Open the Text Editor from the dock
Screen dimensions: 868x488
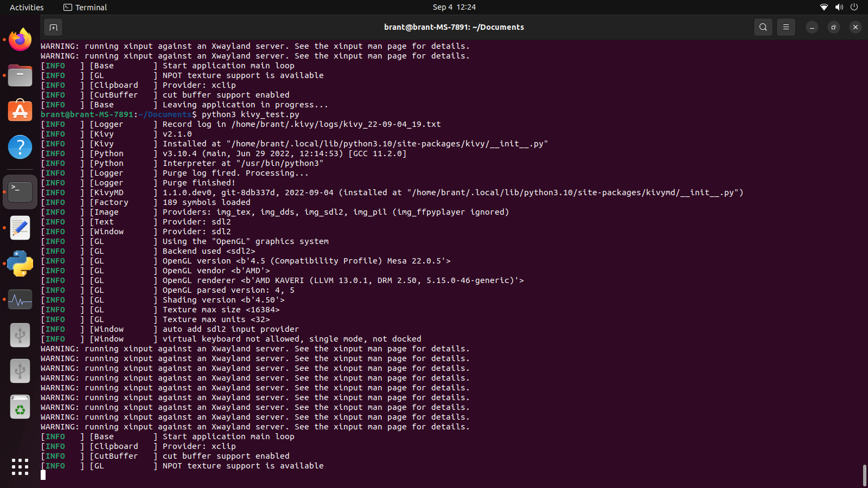(20, 228)
